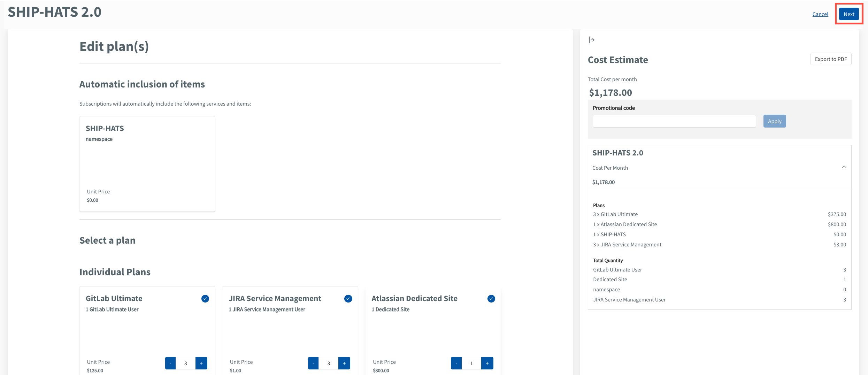This screenshot has width=868, height=375.
Task: Edit the GitLab Ultimate quantity field
Action: (x=186, y=363)
